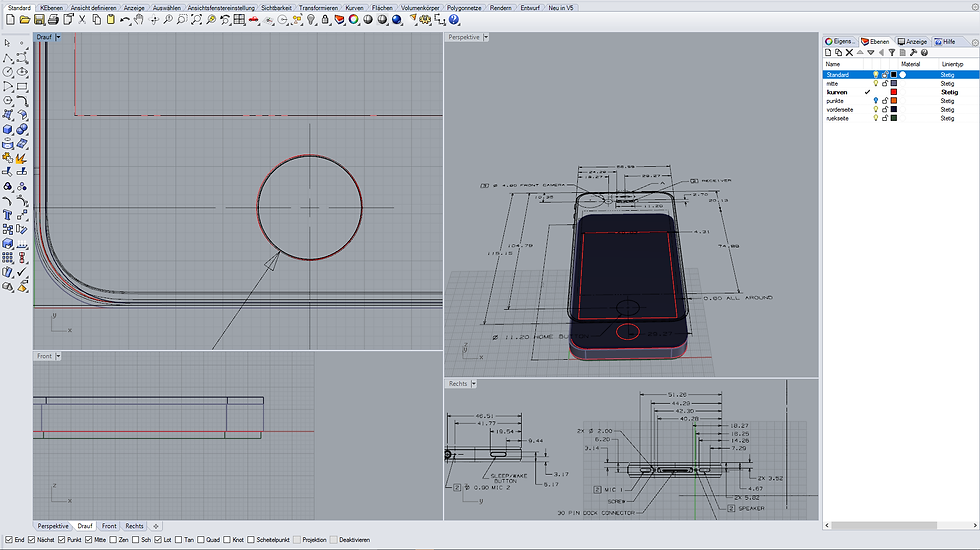Select the Polyline tool in the left toolbar
Viewport: 980px width, 550px height.
pos(8,58)
